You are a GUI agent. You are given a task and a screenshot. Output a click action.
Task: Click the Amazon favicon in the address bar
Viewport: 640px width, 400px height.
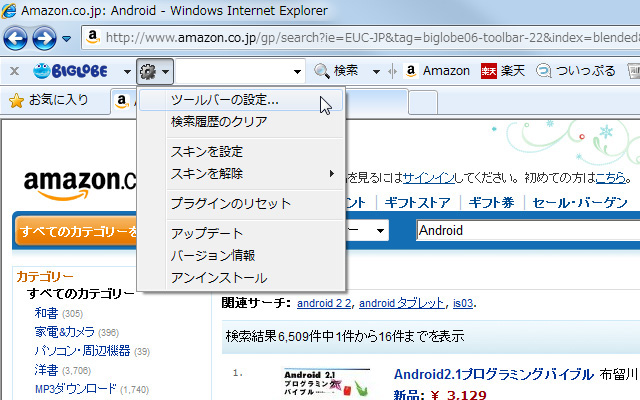point(93,38)
